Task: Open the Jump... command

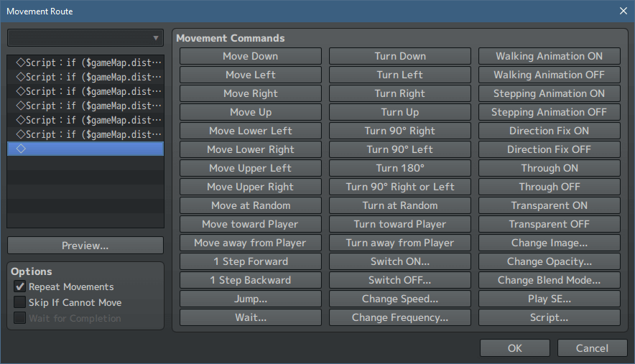Action: point(251,299)
